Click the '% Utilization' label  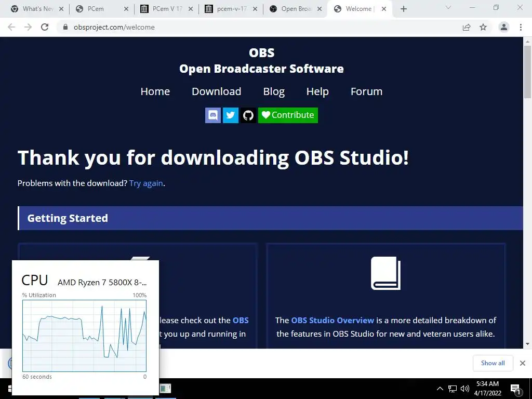[39, 295]
